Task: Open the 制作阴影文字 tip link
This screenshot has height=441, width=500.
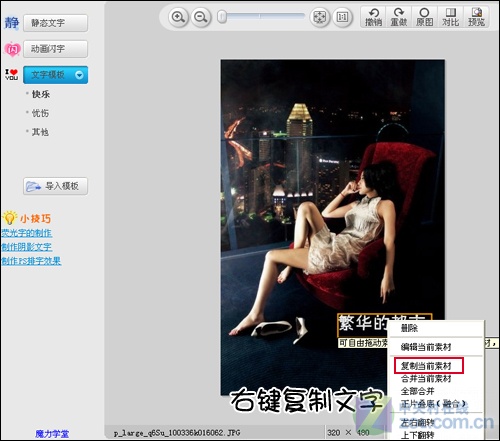Action: pos(26,247)
